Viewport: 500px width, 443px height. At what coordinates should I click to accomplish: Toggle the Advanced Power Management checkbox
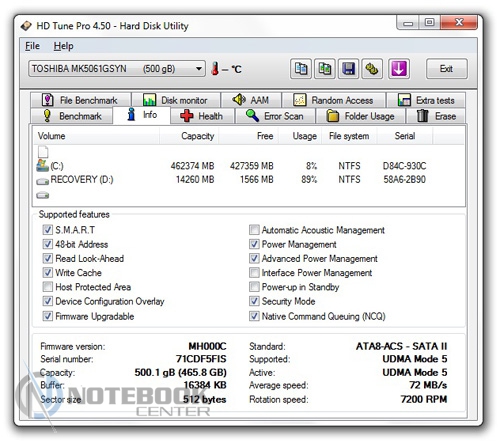[254, 258]
